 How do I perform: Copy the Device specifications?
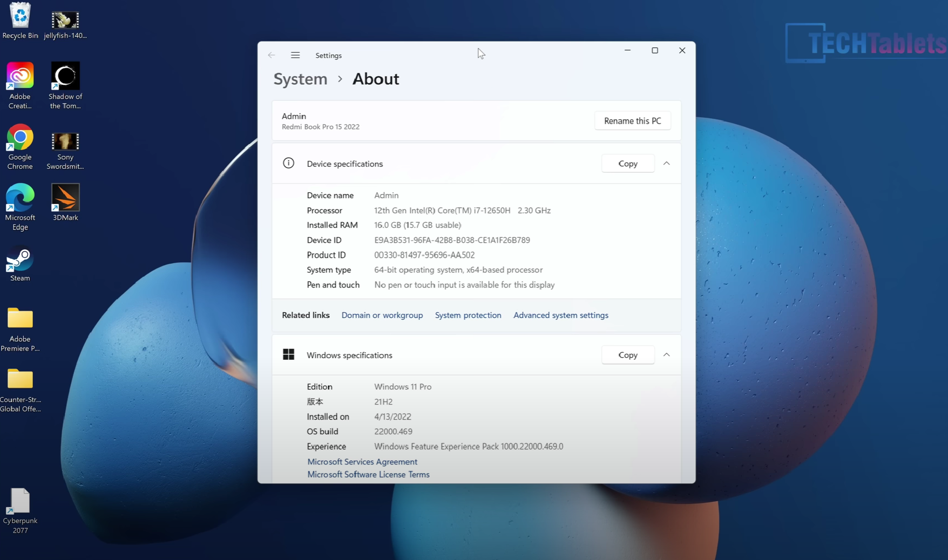pyautogui.click(x=627, y=163)
